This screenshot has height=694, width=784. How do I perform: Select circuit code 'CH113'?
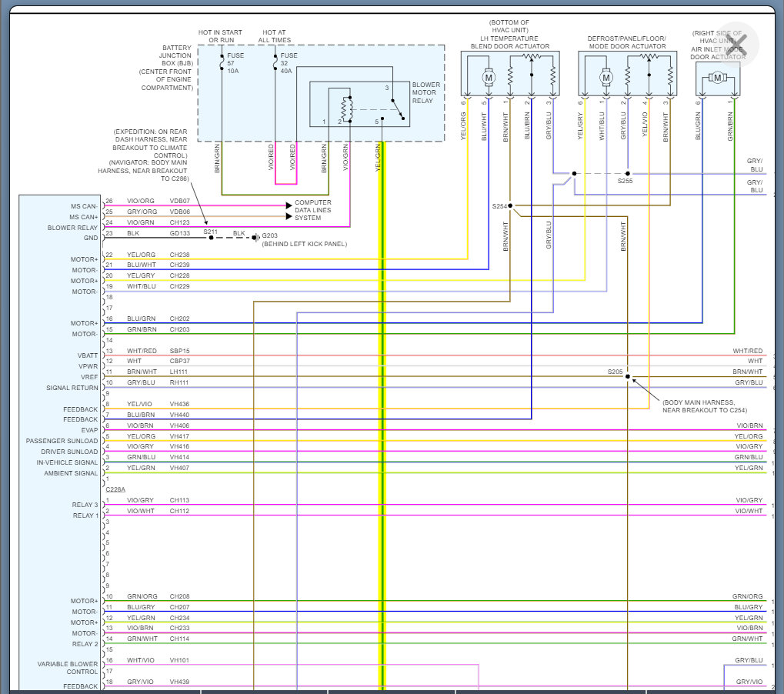click(x=179, y=500)
